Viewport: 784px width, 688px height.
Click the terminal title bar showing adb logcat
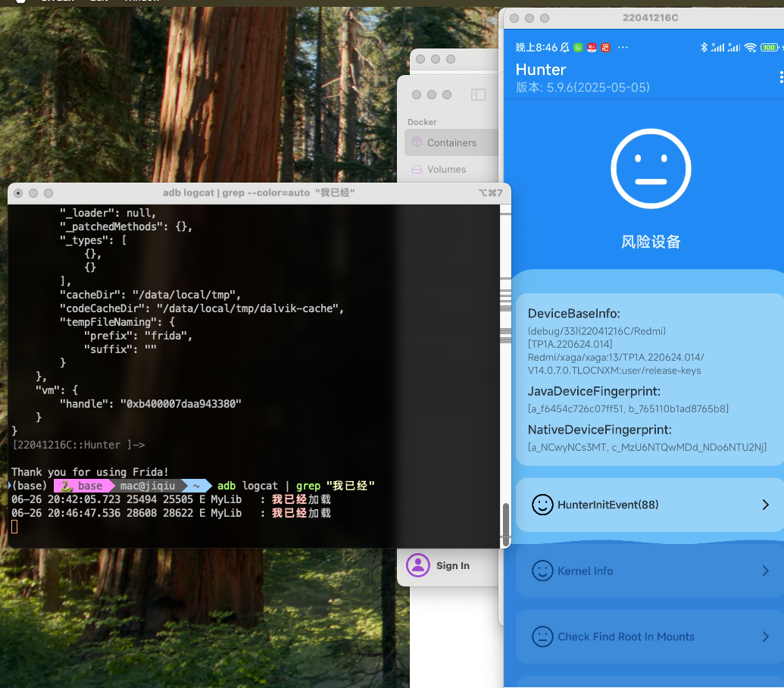coord(258,192)
